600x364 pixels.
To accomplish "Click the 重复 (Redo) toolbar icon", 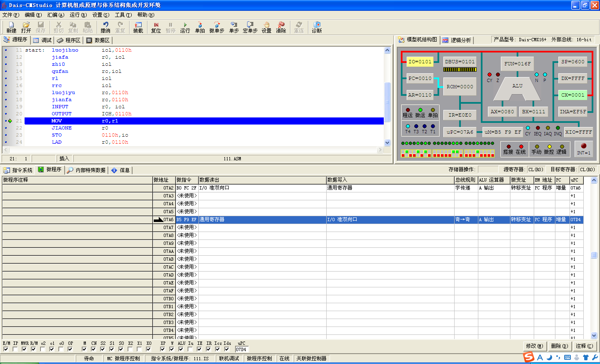I will (120, 27).
